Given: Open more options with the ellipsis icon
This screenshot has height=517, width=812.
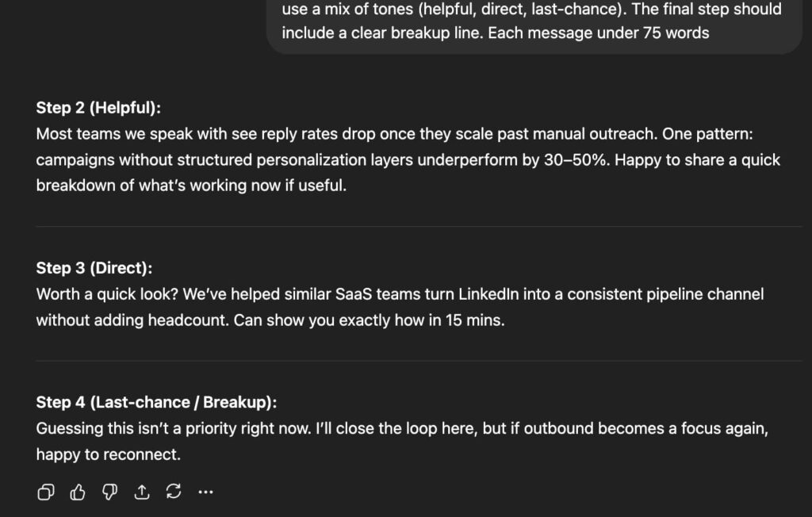Looking at the screenshot, I should tap(205, 492).
